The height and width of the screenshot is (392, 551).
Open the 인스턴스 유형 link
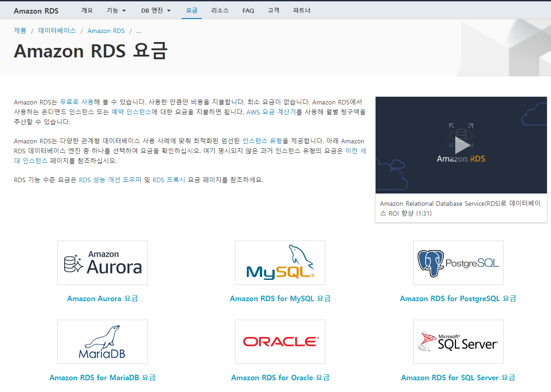[x=262, y=141]
